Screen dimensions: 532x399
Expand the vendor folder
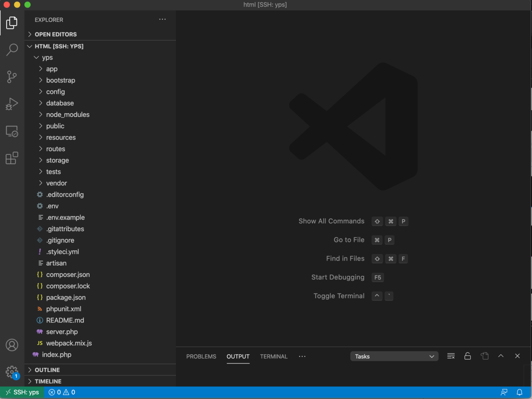coord(100,183)
